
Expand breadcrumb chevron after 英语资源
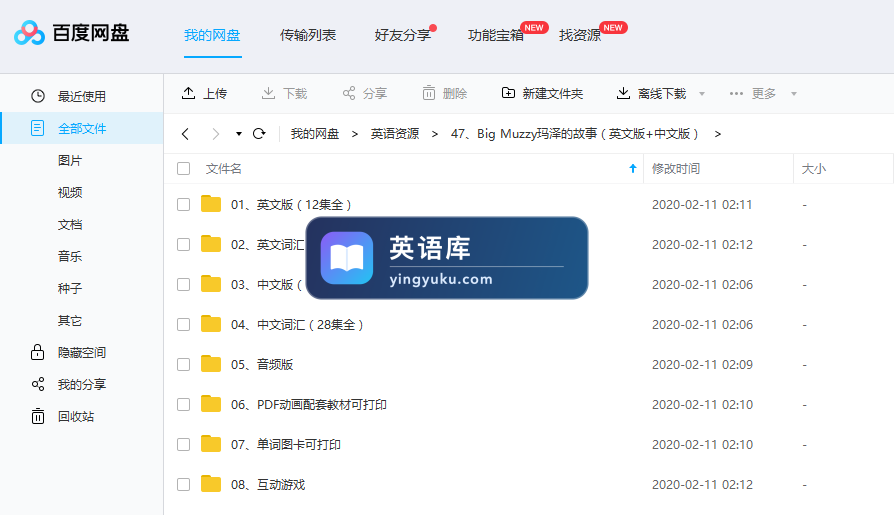click(x=435, y=134)
